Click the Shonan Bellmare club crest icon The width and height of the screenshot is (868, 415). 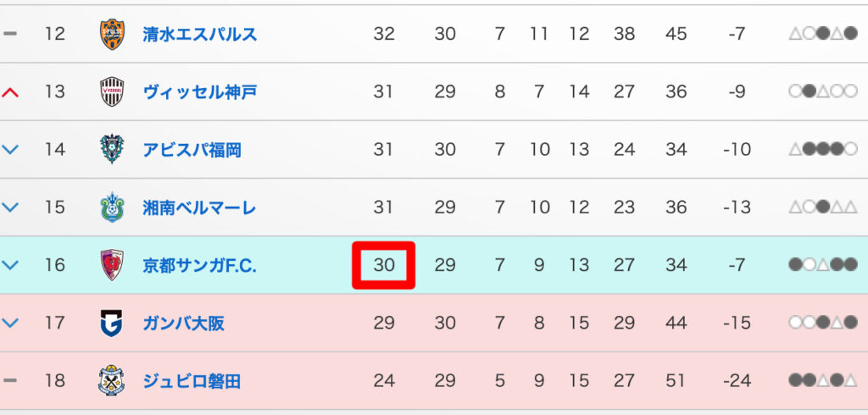pos(112,207)
